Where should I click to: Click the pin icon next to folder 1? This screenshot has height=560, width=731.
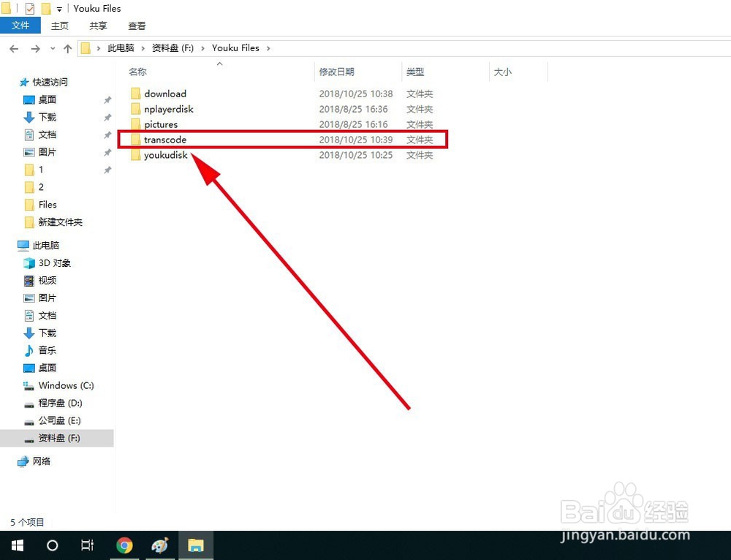[107, 170]
